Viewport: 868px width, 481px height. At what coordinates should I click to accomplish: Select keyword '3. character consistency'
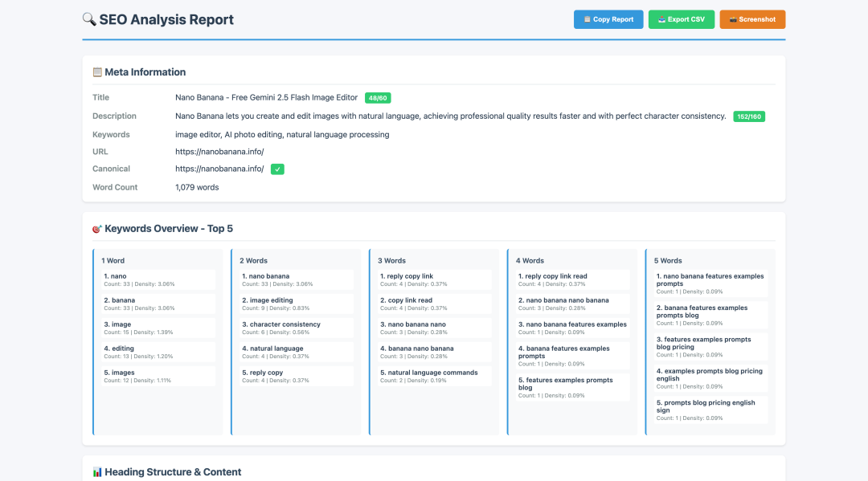click(x=296, y=328)
